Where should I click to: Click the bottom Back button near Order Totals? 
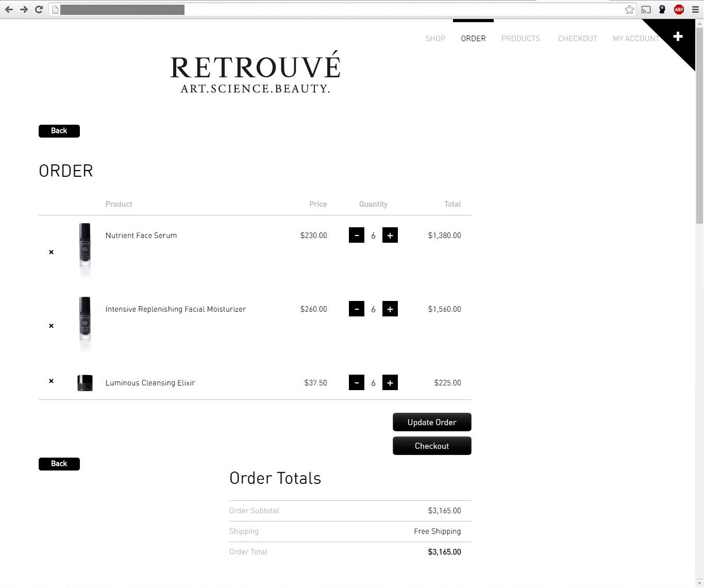(x=59, y=464)
